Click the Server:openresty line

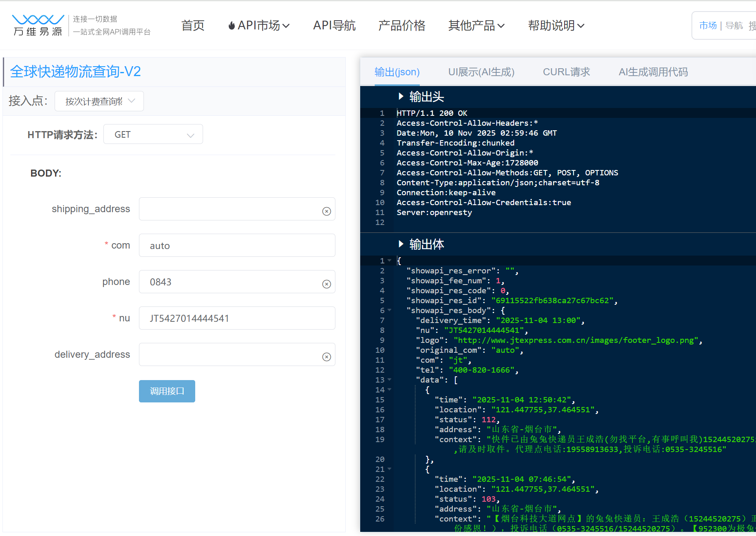click(x=434, y=212)
